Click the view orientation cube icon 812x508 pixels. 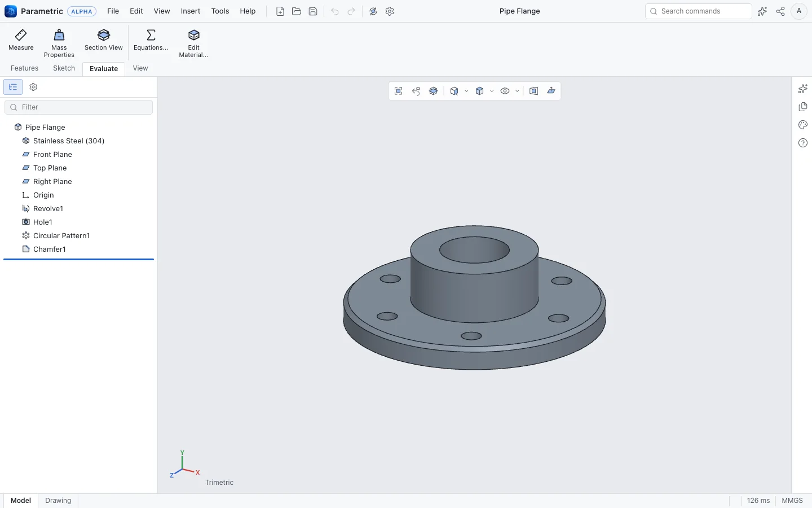[454, 91]
